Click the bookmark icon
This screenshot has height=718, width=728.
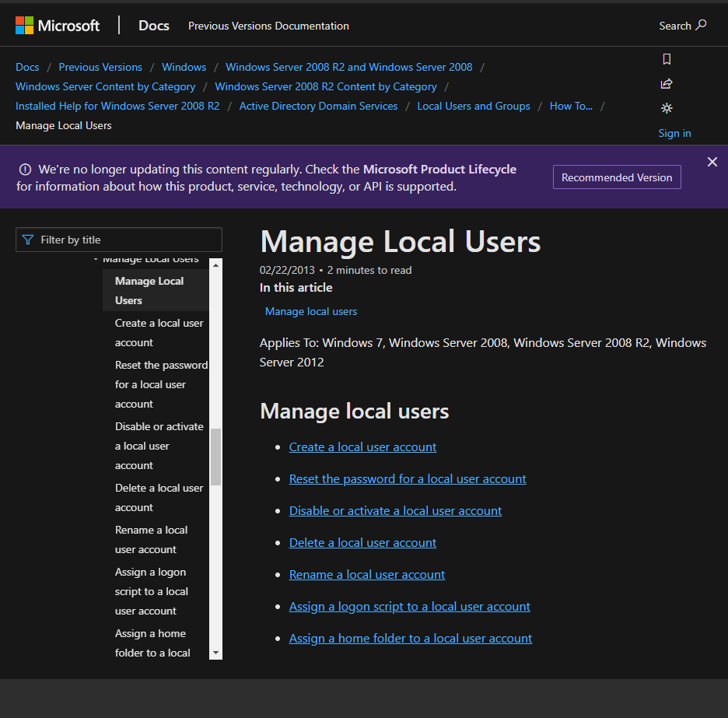pos(667,59)
